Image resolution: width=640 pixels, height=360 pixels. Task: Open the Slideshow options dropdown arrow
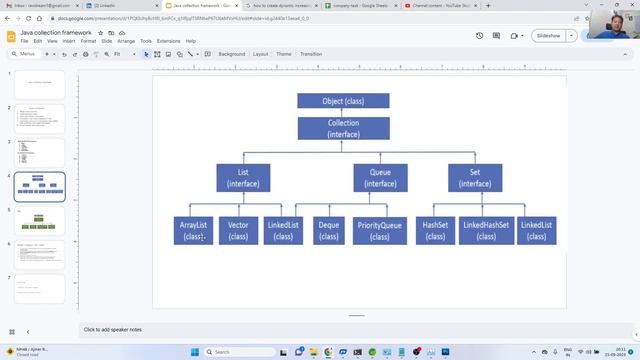571,36
